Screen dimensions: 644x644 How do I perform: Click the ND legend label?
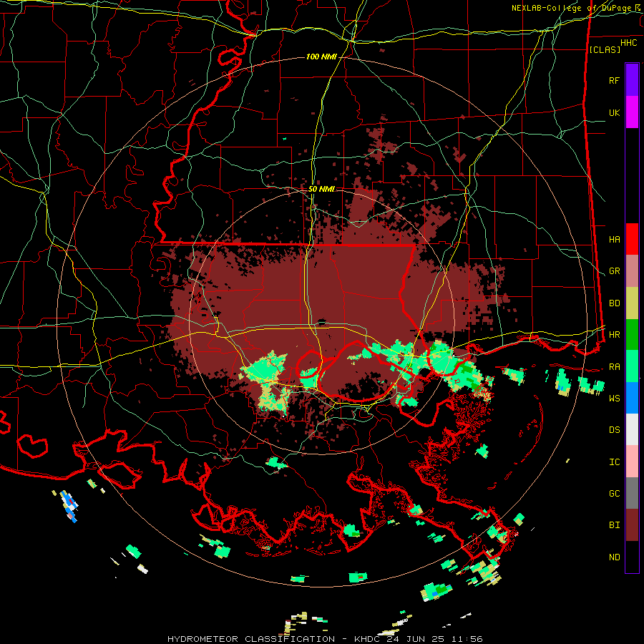pos(614,557)
